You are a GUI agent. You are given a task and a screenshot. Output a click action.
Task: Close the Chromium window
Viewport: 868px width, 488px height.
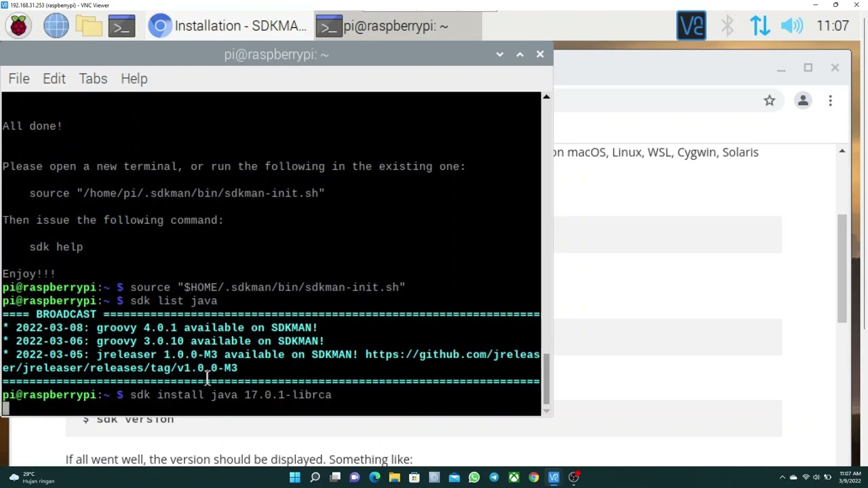click(x=835, y=68)
